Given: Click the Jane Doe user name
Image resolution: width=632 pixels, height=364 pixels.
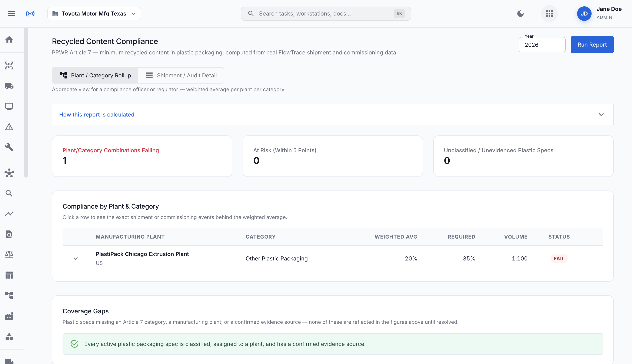Looking at the screenshot, I should click(609, 9).
